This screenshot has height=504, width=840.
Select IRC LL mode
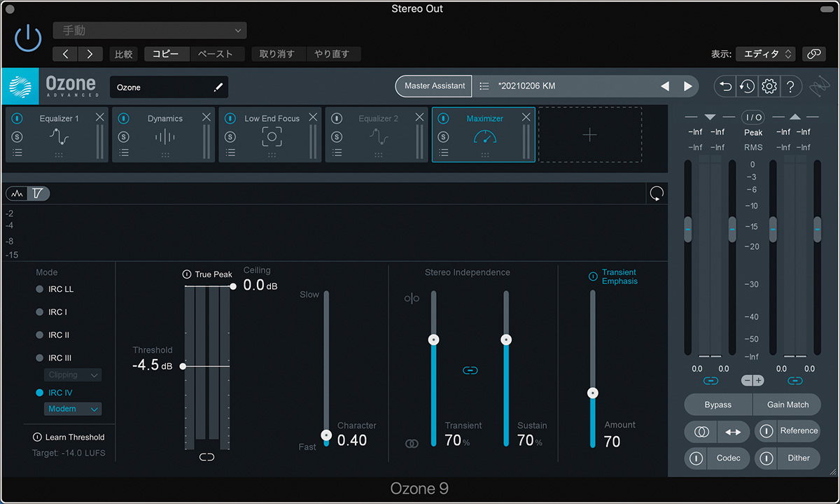[55, 289]
